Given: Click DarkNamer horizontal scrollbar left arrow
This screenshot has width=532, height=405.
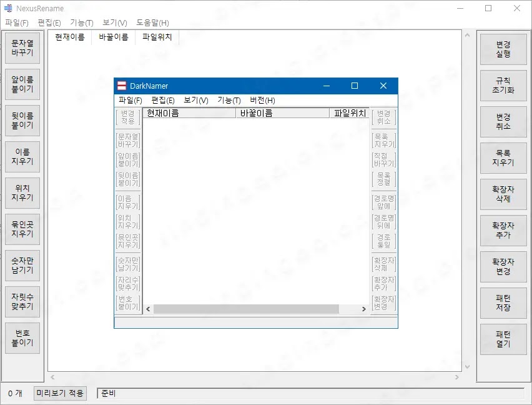Looking at the screenshot, I should point(148,309).
